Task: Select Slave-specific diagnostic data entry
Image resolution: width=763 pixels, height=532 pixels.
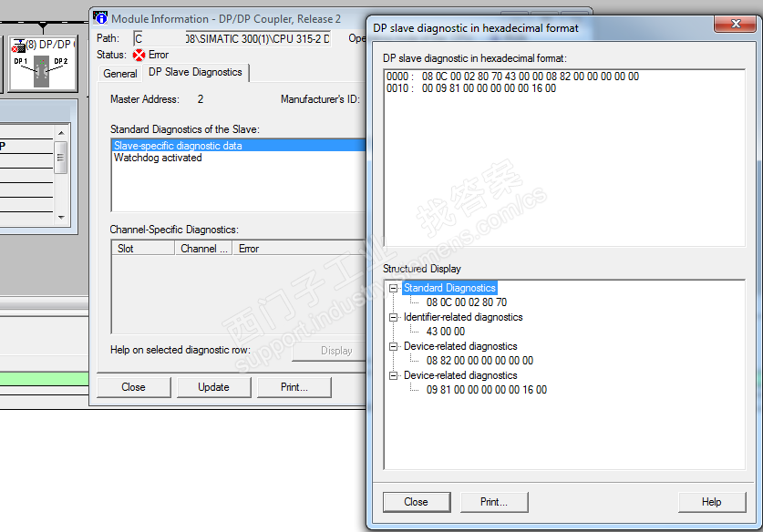Action: pyautogui.click(x=239, y=146)
